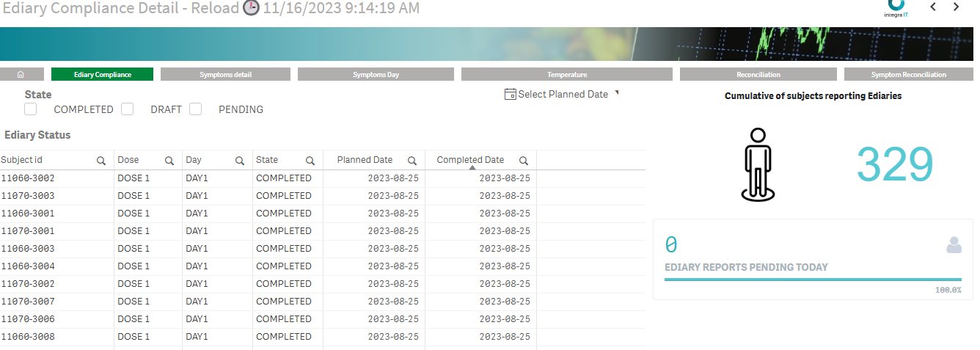
Task: Go to next sheet arrow
Action: [x=957, y=7]
